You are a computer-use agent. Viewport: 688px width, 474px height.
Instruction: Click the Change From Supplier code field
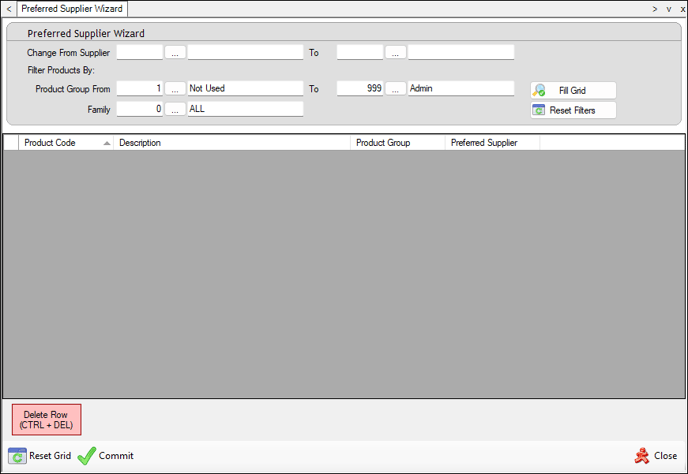[139, 52]
